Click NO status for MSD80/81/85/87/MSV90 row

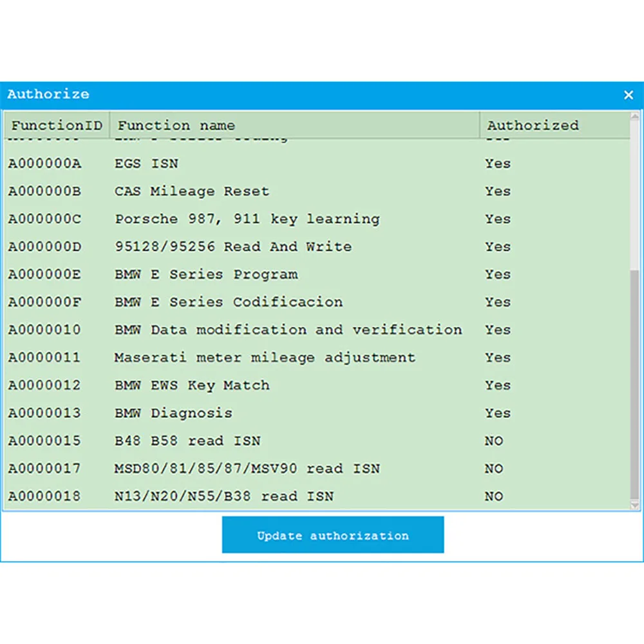pos(494,468)
